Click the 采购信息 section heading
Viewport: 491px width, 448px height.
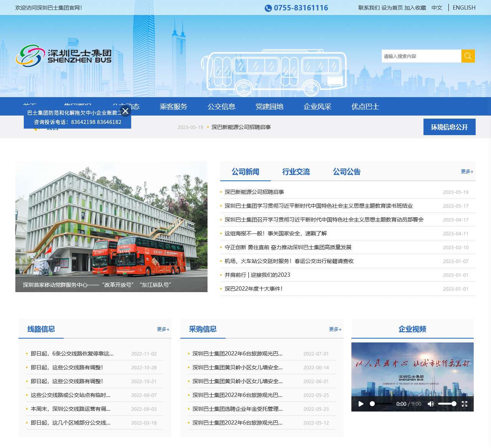coord(203,329)
